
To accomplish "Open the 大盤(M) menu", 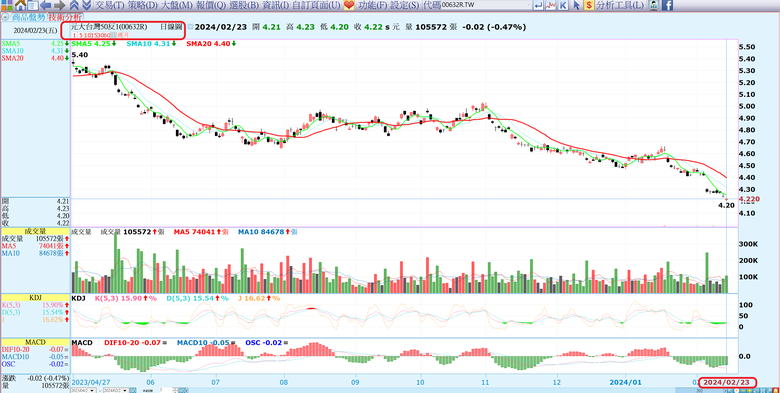I will (177, 5).
